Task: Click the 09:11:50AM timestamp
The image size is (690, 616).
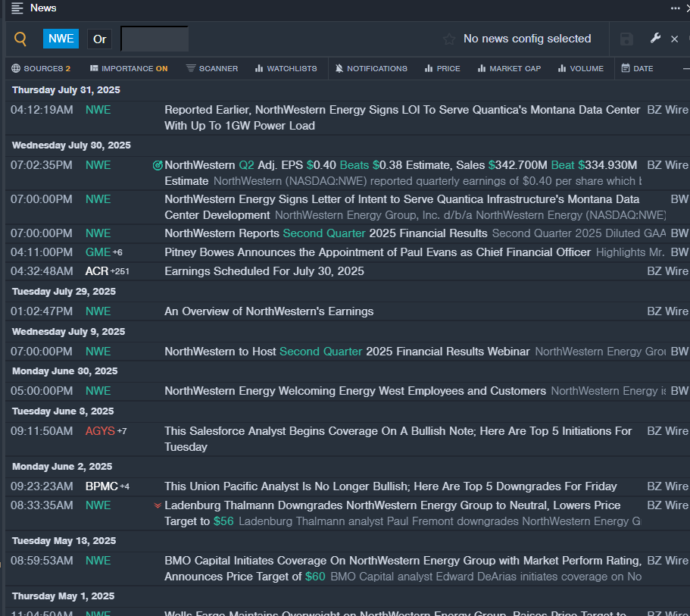Action: pyautogui.click(x=42, y=431)
